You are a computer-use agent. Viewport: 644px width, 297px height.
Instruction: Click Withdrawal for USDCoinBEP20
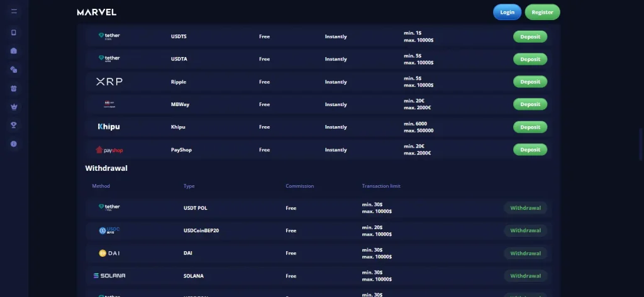tap(525, 230)
